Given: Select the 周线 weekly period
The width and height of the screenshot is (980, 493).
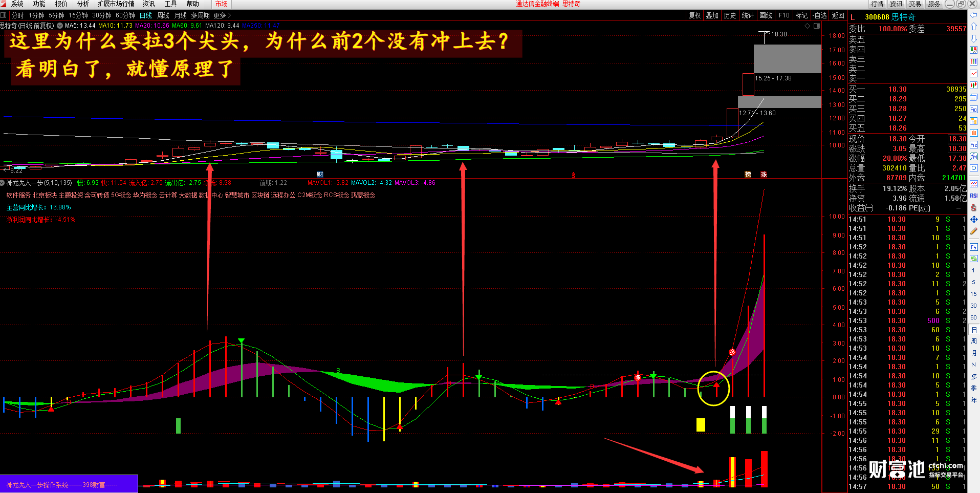Looking at the screenshot, I should 163,15.
